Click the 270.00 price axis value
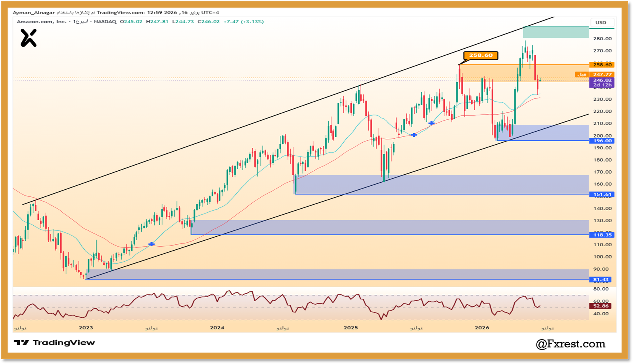 tap(602, 51)
